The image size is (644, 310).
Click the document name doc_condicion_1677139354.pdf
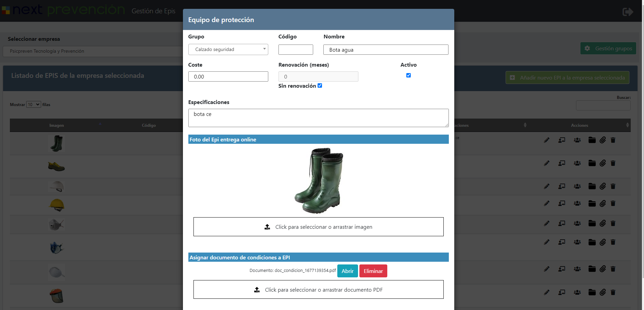305,271
